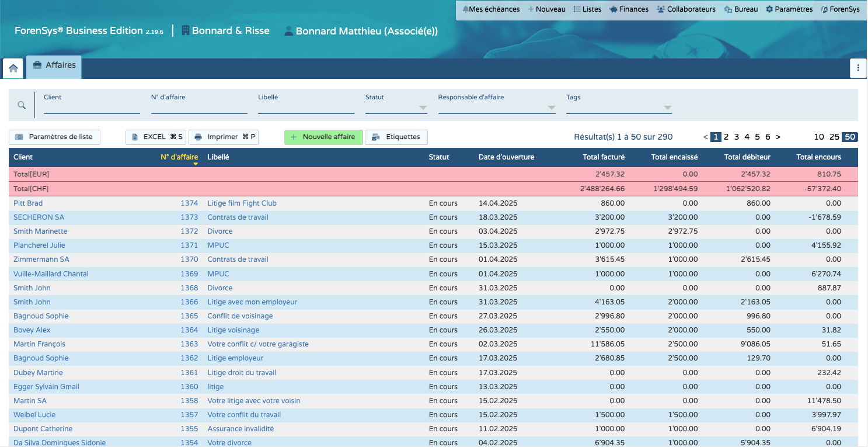
Task: Click the home icon tab
Action: pos(13,68)
